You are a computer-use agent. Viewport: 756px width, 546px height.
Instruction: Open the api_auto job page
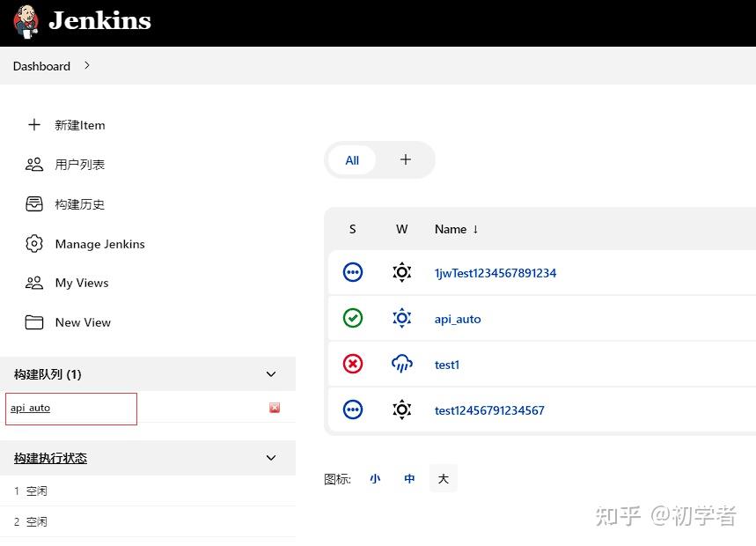pos(457,318)
